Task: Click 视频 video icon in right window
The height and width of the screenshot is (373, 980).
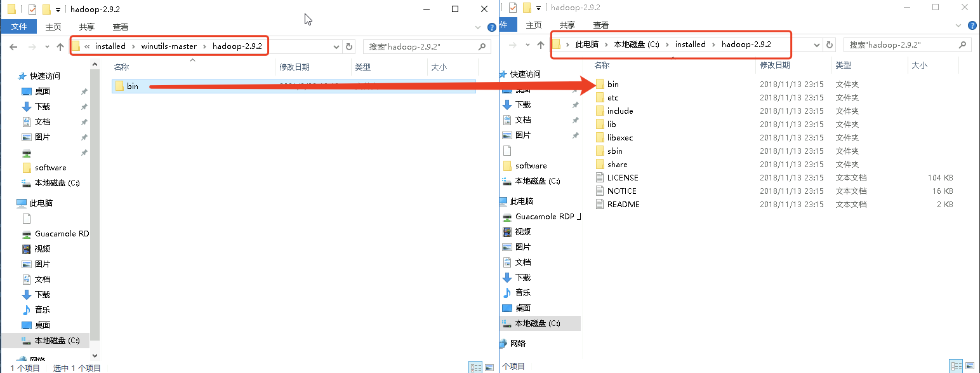Action: coord(507,232)
